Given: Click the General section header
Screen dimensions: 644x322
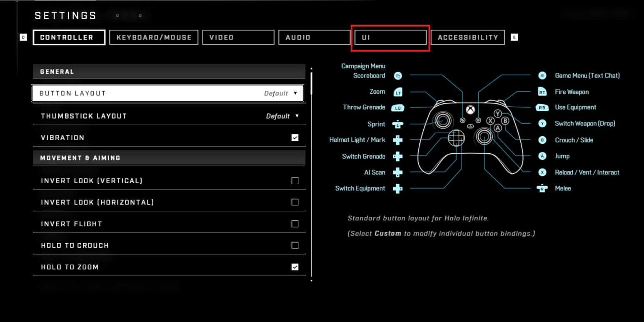Looking at the screenshot, I should tap(169, 72).
